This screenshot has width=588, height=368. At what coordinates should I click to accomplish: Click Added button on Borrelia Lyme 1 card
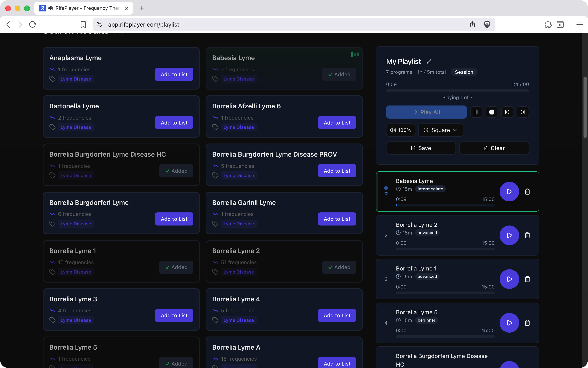click(176, 267)
